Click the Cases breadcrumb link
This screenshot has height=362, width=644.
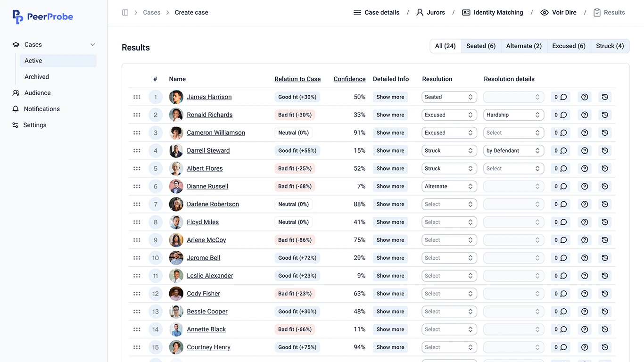coord(152,13)
